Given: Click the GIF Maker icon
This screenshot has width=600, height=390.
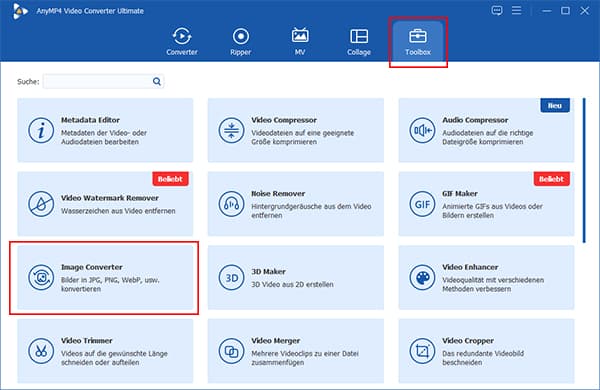Looking at the screenshot, I should (422, 204).
